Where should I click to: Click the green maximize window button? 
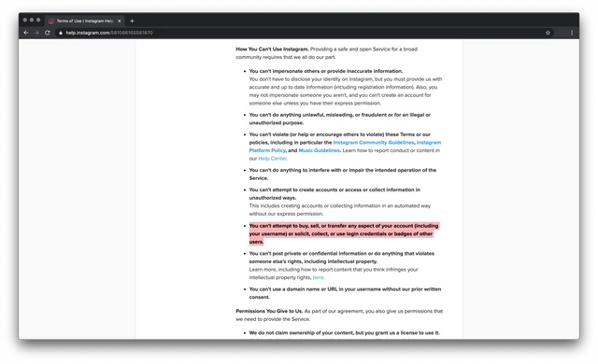38,21
